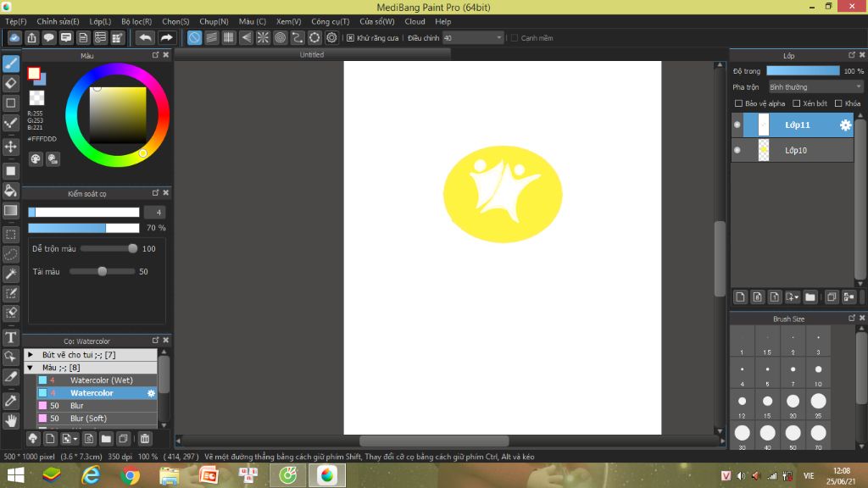Enable Bảo vệ alpha checkbox
Screen dimensions: 868x488
tap(738, 103)
